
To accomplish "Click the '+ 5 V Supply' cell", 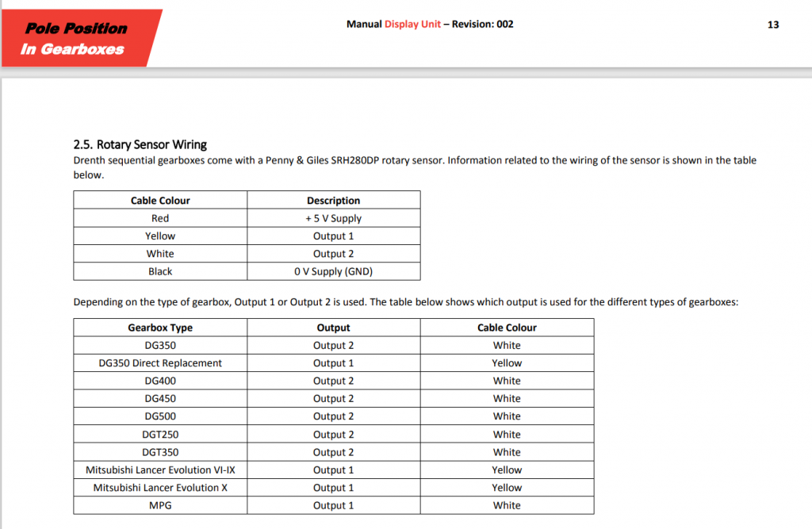I will [x=334, y=218].
